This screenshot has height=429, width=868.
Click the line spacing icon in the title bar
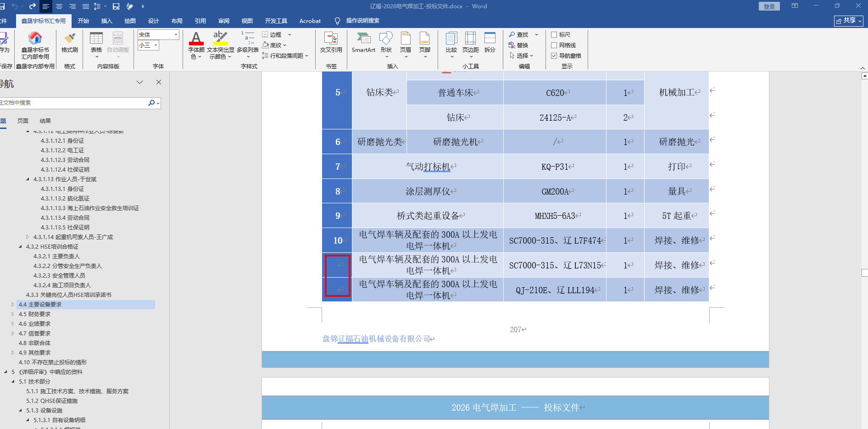click(x=97, y=6)
